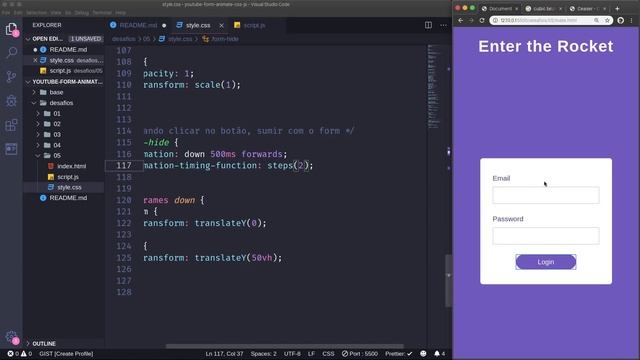
Task: Open a new browser tab
Action: pos(617,8)
